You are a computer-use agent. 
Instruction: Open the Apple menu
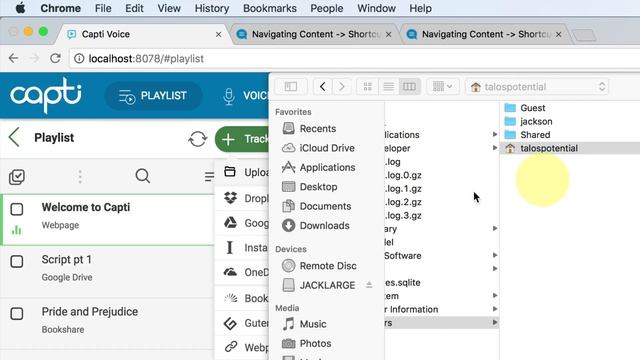20,8
